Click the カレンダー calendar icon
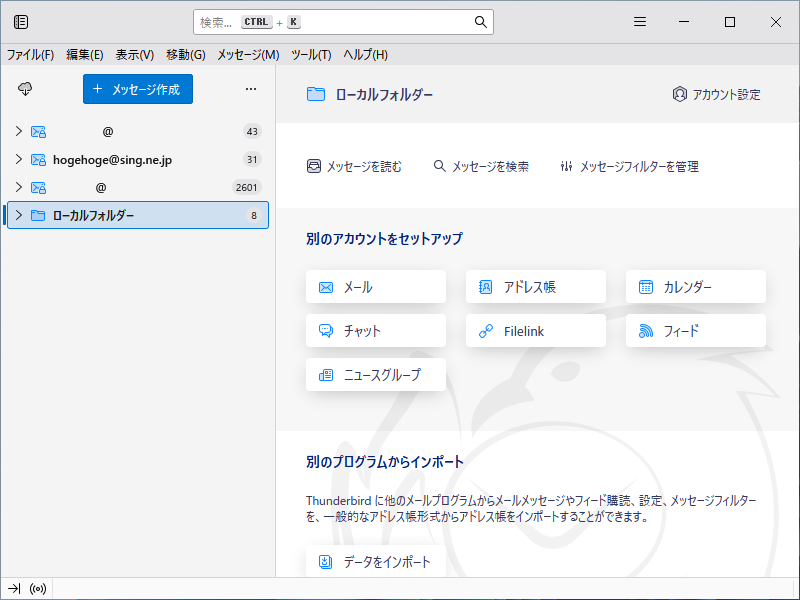800x600 pixels. coord(646,287)
